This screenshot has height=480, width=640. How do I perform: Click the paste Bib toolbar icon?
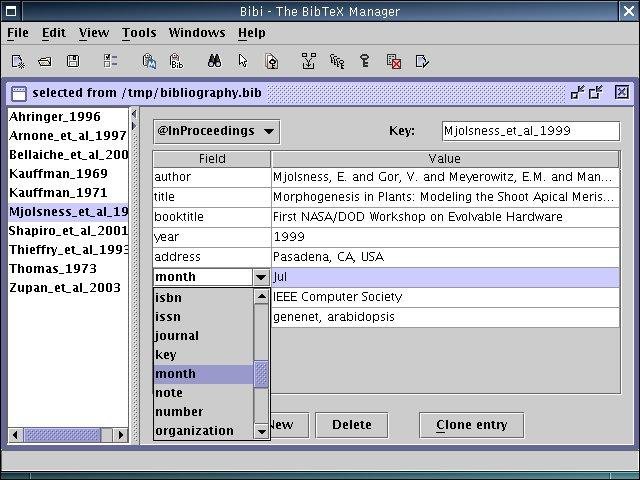176,61
